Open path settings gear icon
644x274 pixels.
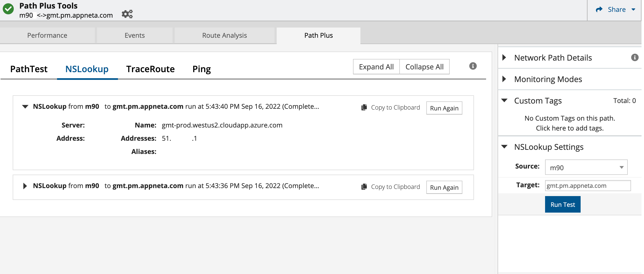click(x=127, y=14)
